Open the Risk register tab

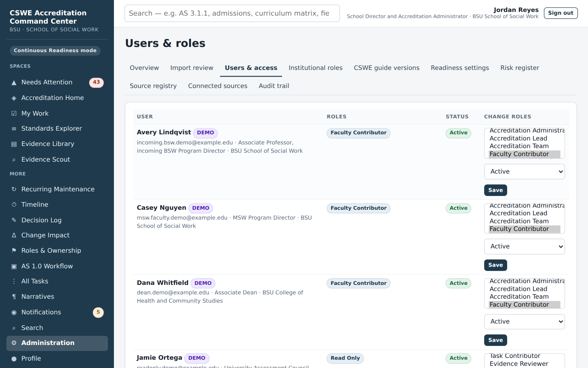pos(520,68)
